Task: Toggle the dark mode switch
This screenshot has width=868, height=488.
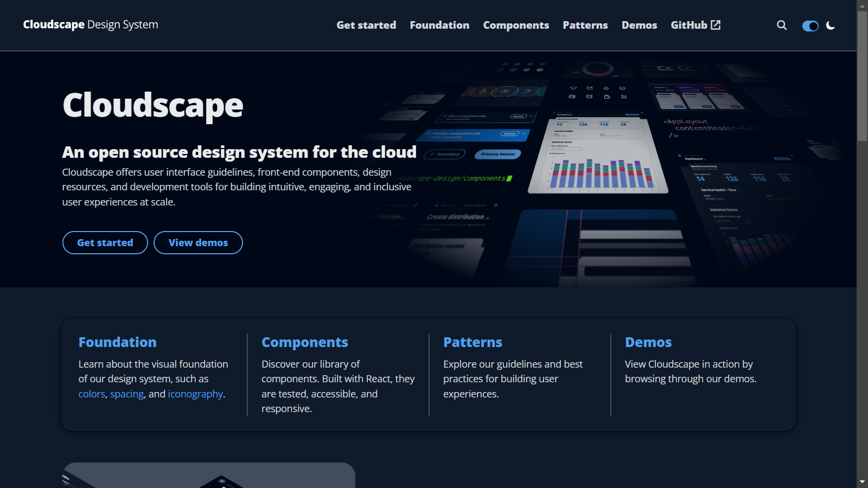Action: 810,26
